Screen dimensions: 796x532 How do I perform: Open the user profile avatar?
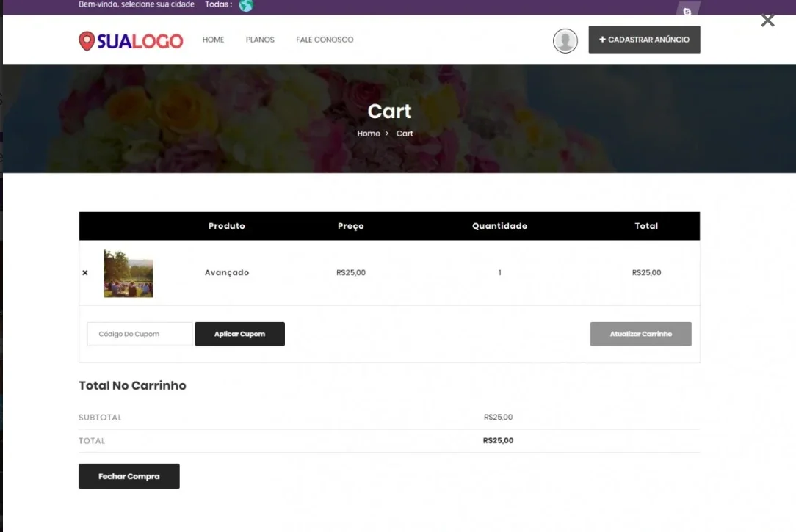(565, 40)
